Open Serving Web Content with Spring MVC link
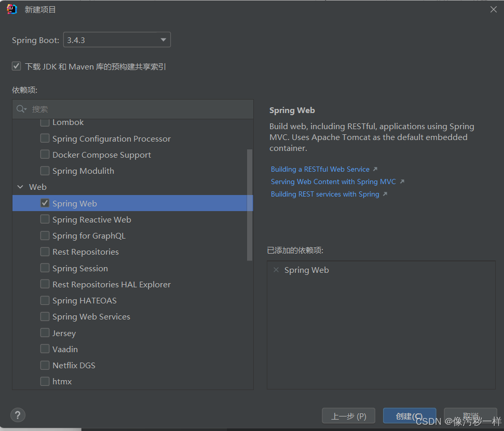504x431 pixels. pyautogui.click(x=333, y=182)
